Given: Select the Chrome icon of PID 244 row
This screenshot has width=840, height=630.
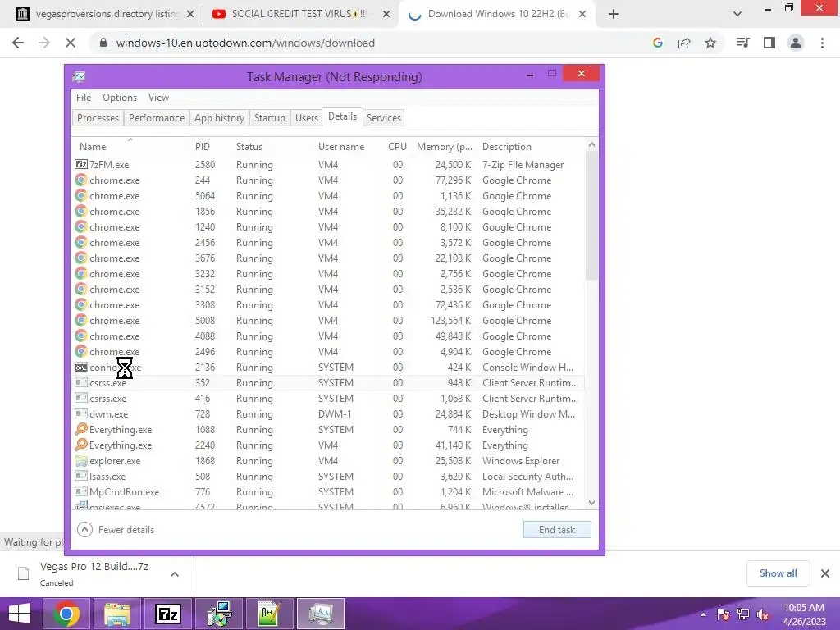Looking at the screenshot, I should [x=81, y=180].
